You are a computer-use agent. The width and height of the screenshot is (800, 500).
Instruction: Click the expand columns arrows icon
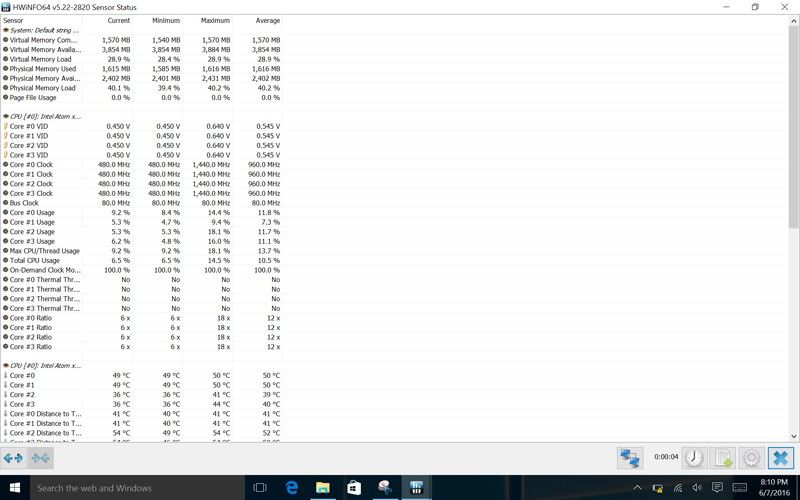[13, 458]
